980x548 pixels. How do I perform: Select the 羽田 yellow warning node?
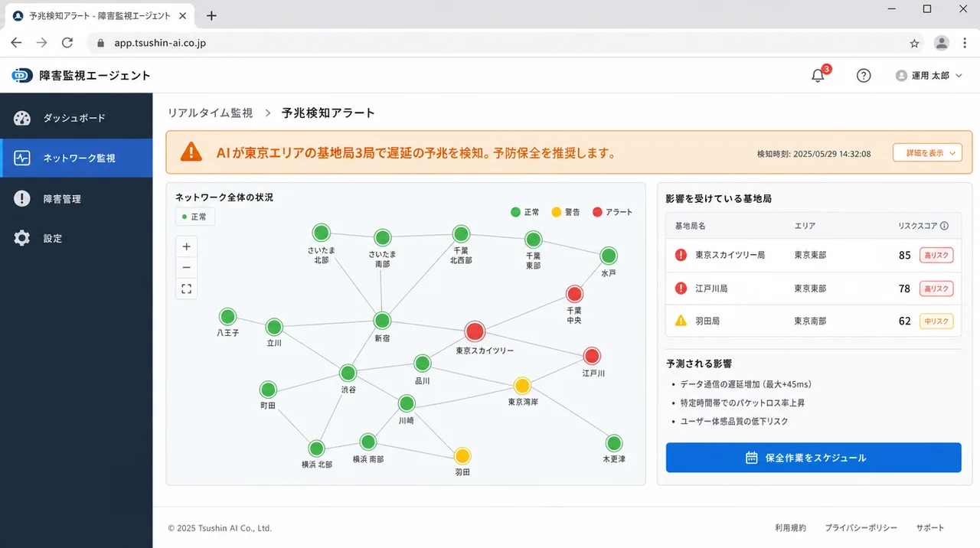point(462,456)
